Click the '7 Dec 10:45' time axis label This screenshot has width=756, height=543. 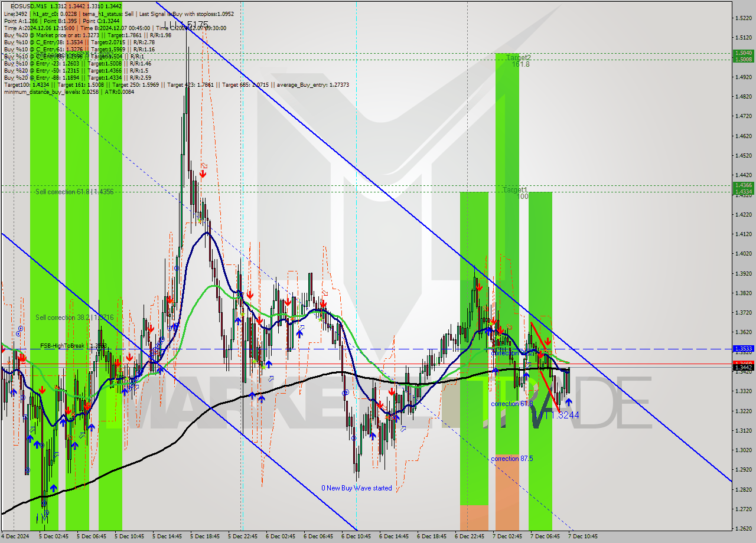[583, 537]
